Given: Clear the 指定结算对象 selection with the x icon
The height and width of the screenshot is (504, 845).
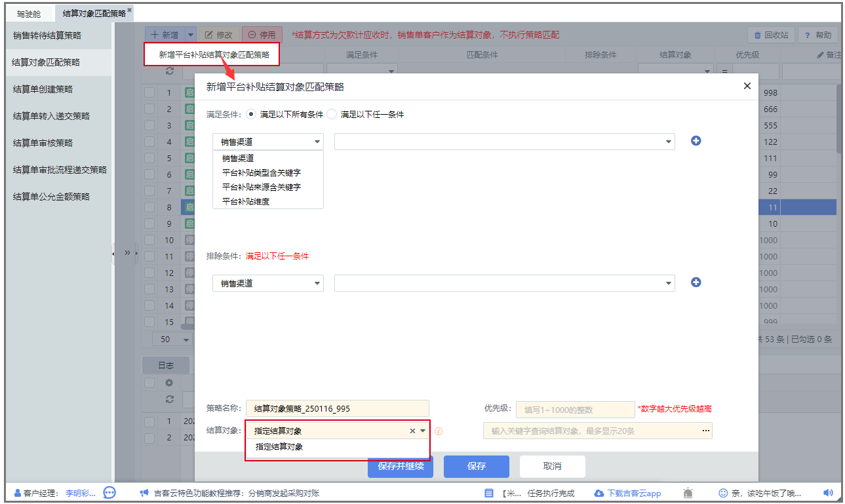Looking at the screenshot, I should pyautogui.click(x=412, y=431).
